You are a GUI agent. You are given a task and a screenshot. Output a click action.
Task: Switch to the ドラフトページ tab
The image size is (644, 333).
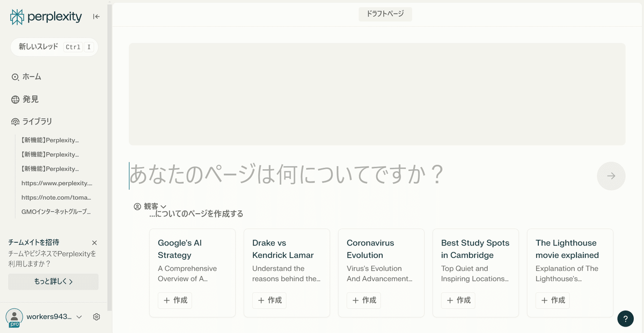pos(385,14)
